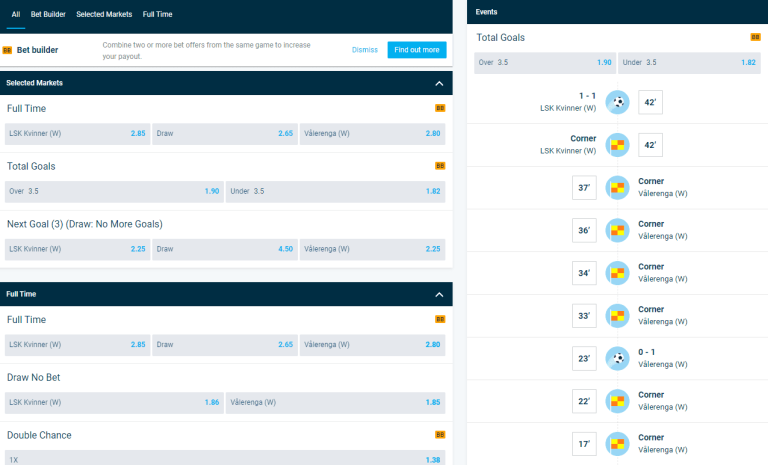
Task: Select Under 3.5 at 1.82 in left Total Goals
Action: tap(336, 192)
